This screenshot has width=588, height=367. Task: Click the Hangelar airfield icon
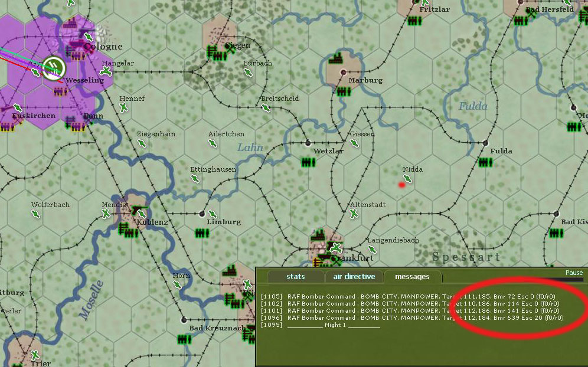106,71
